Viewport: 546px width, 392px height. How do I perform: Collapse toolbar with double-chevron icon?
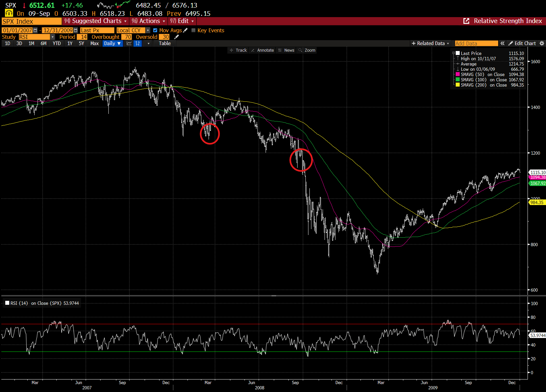(x=502, y=43)
